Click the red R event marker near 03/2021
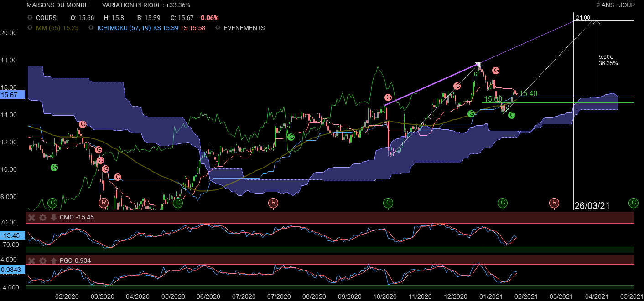 [x=554, y=203]
